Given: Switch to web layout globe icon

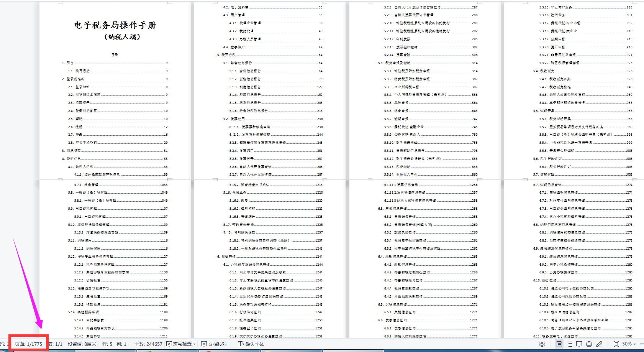Looking at the screenshot, I should coord(589,344).
